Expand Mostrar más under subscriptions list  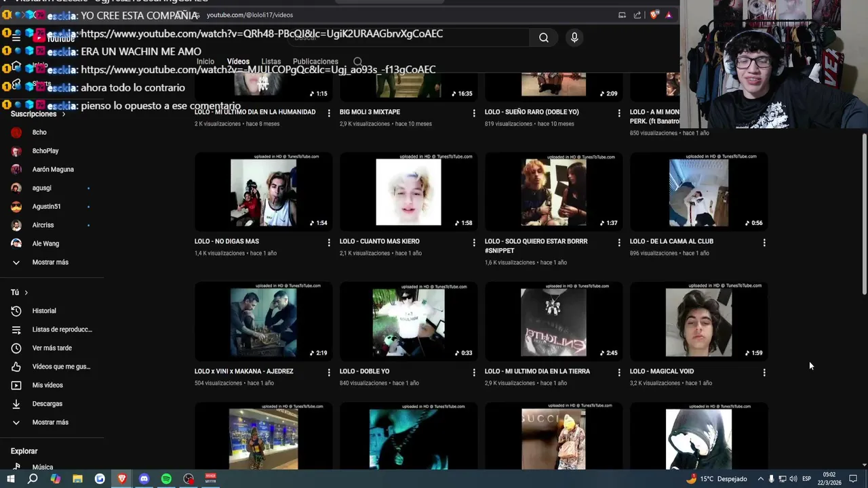coord(52,262)
